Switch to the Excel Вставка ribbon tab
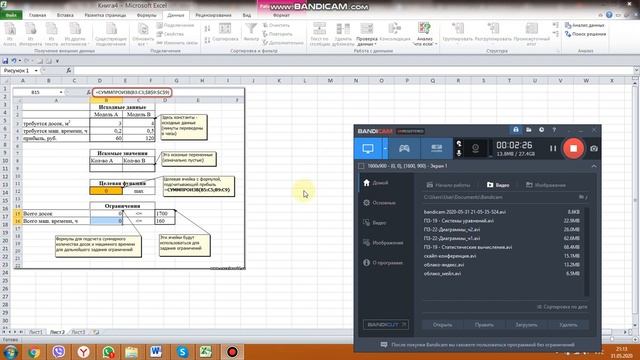Image resolution: width=640 pixels, height=360 pixels. pos(65,15)
